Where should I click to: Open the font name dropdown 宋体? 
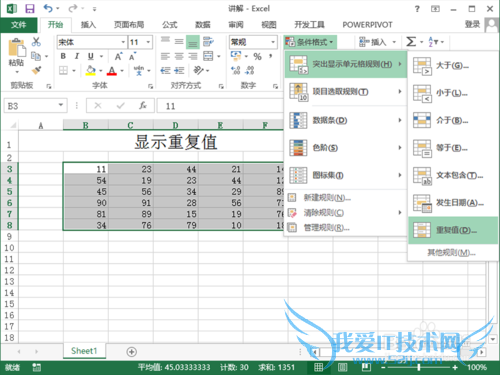pyautogui.click(x=123, y=42)
